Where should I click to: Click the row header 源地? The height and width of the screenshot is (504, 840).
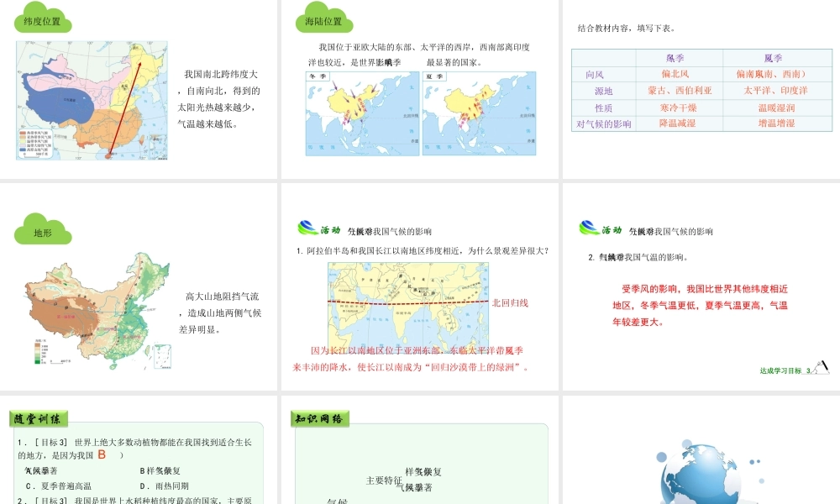click(603, 92)
